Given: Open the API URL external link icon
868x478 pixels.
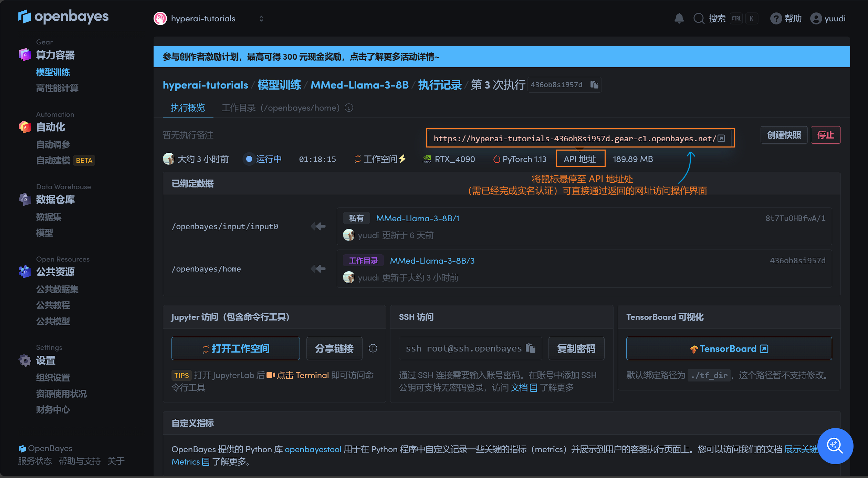Looking at the screenshot, I should tap(721, 139).
